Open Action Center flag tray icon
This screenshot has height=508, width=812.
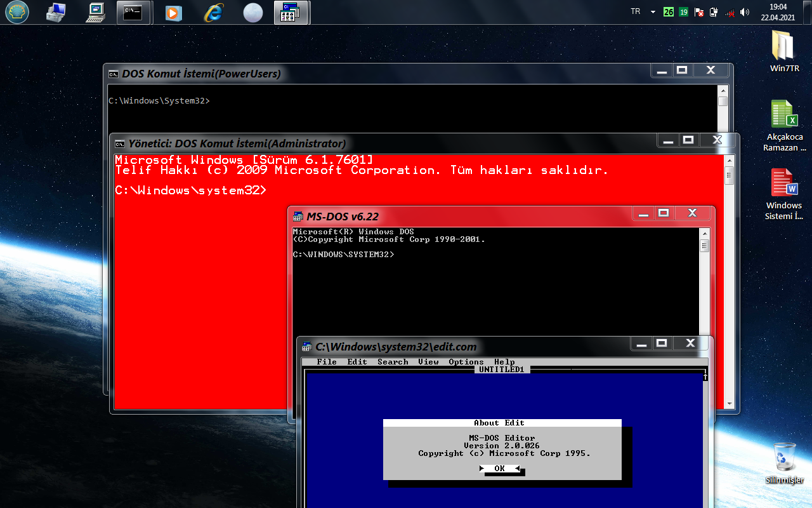(x=699, y=11)
